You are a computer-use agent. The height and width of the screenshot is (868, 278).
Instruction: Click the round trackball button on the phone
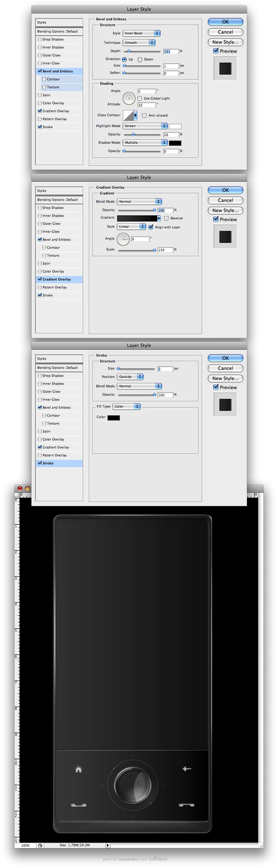click(133, 785)
